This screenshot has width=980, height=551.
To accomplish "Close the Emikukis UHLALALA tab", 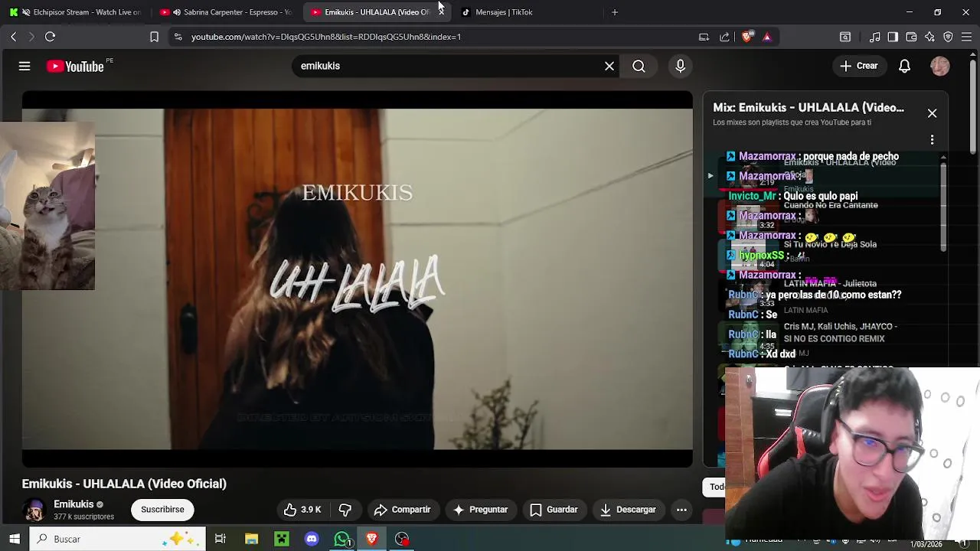I will pyautogui.click(x=441, y=12).
